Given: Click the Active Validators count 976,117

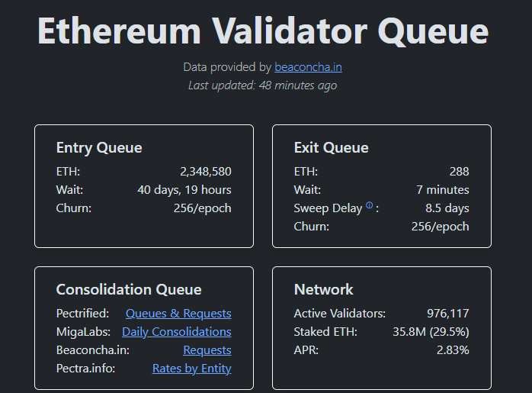Looking at the screenshot, I should click(x=447, y=314).
